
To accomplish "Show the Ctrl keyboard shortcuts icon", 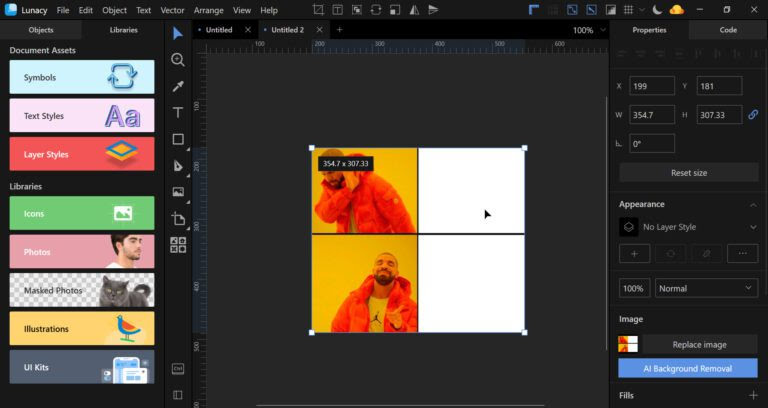I will (178, 368).
